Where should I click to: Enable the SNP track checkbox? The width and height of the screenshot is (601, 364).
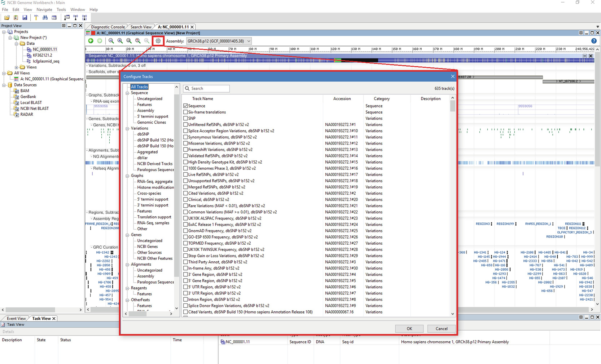(185, 118)
